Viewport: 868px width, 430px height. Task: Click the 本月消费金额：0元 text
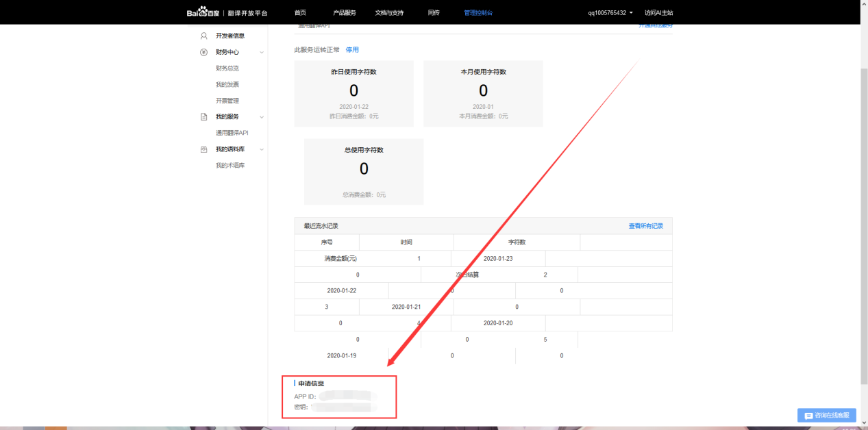[x=483, y=116]
